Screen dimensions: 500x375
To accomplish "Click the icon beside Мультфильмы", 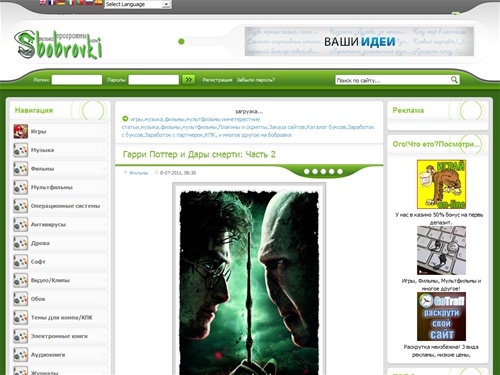I will 21,187.
